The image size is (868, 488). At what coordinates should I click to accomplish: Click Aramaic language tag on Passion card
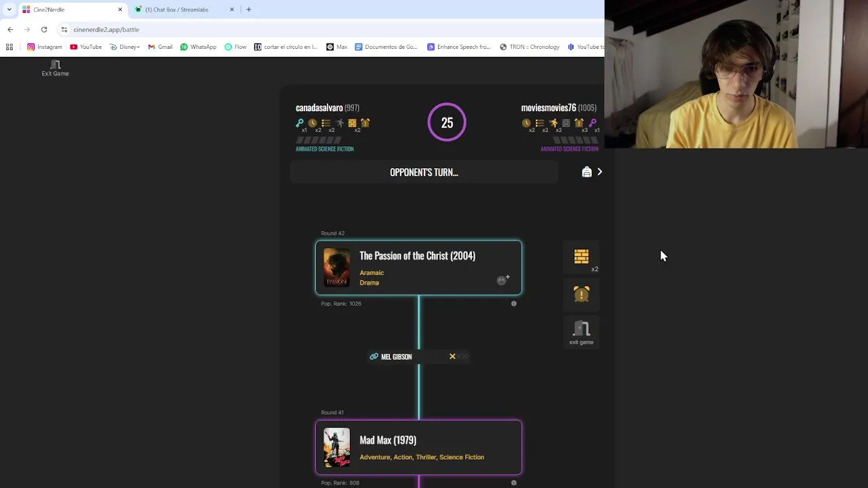(372, 272)
